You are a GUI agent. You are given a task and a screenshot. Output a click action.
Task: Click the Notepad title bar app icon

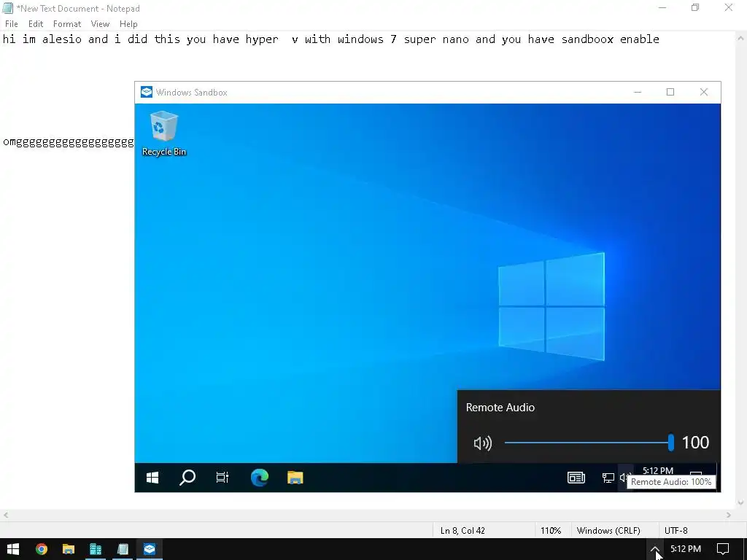coord(7,8)
